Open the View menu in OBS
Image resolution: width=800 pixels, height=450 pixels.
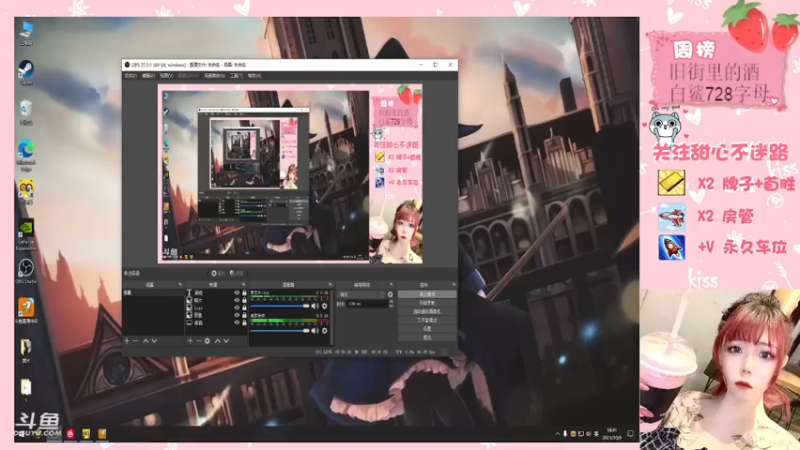[166, 76]
